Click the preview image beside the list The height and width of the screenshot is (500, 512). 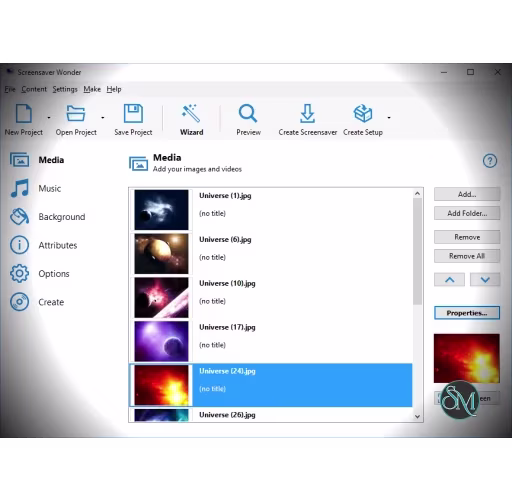coord(467,358)
